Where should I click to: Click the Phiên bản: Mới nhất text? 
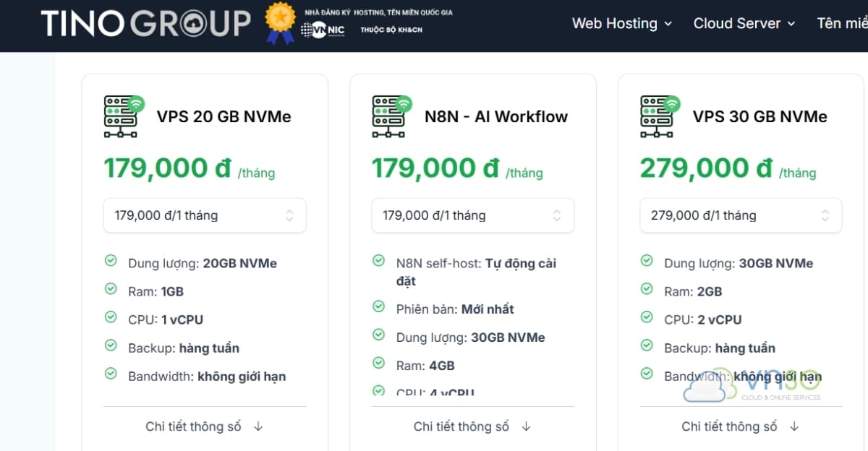click(x=455, y=309)
